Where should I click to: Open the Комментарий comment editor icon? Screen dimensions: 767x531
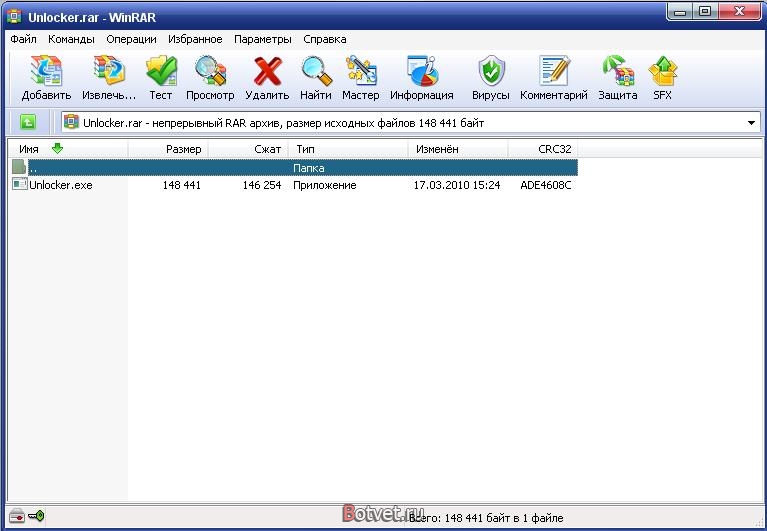(554, 71)
